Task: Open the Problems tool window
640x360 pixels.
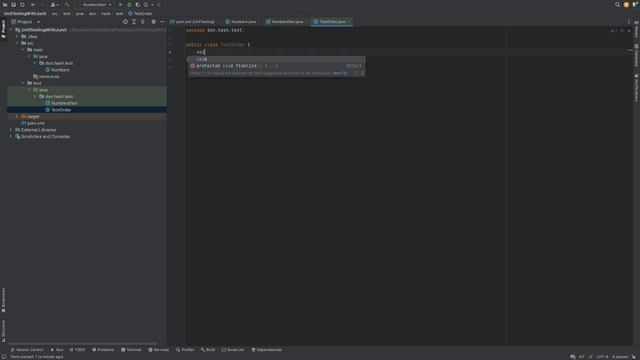Action: tap(103, 350)
